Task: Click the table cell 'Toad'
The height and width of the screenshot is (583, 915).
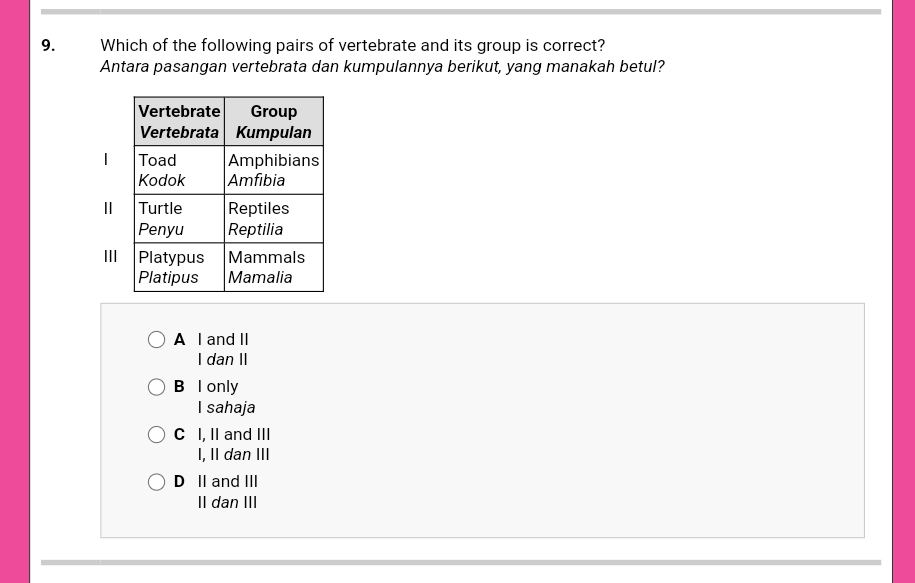Action: 157,160
